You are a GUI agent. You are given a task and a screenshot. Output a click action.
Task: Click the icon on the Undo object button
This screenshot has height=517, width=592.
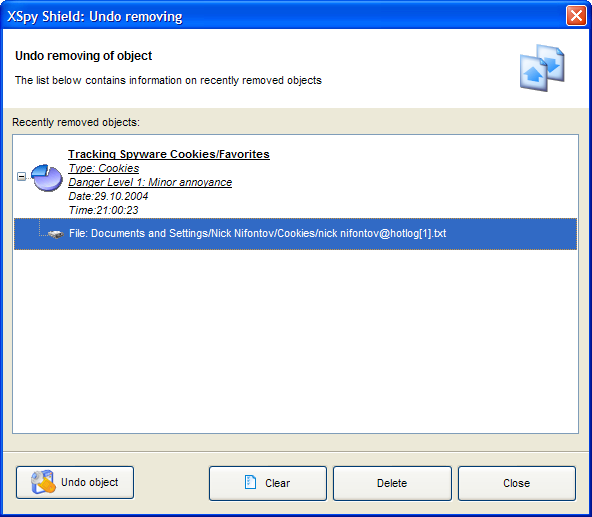coord(43,482)
